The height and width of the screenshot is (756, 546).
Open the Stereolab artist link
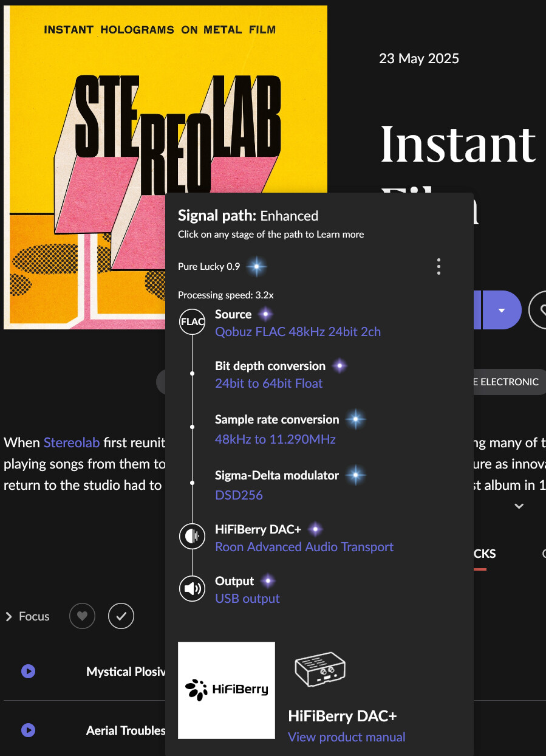point(71,442)
